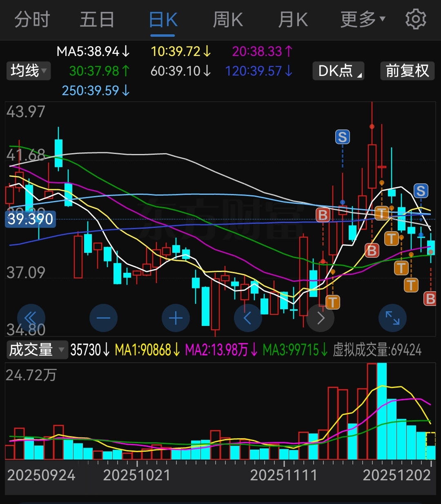The height and width of the screenshot is (504, 441).
Task: Expand chart to fullscreen view
Action: (393, 318)
